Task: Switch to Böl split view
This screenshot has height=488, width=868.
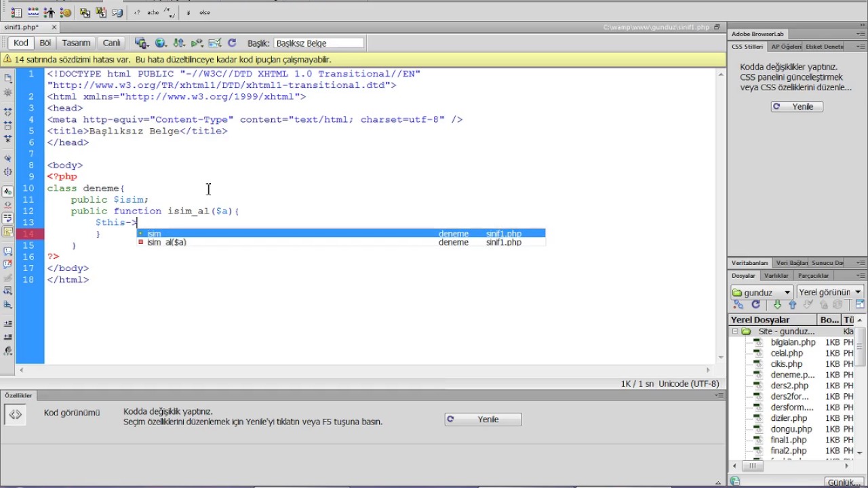Action: coord(45,43)
